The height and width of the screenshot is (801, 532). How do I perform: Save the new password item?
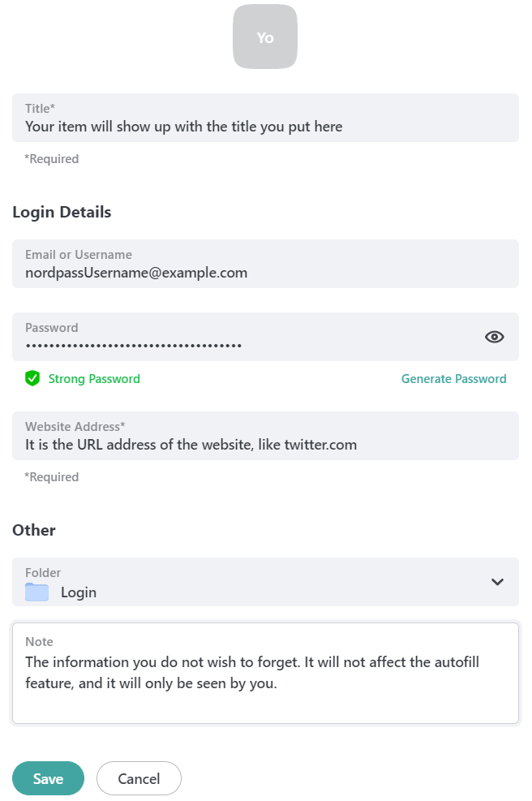(x=48, y=778)
